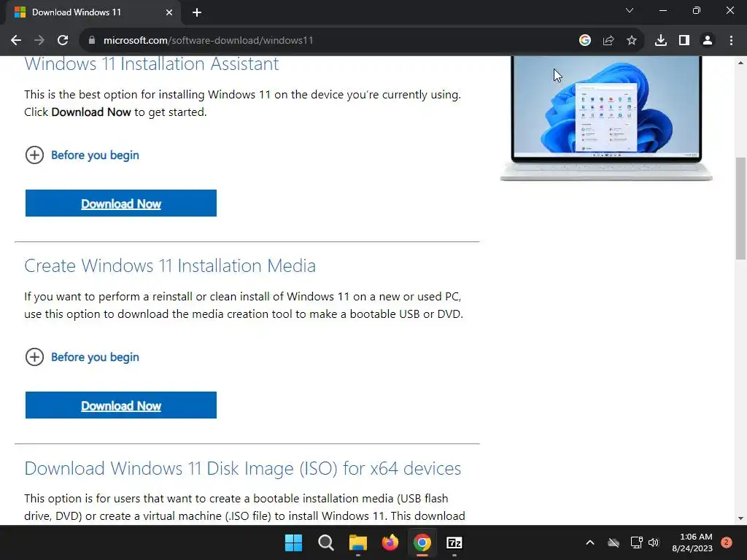The height and width of the screenshot is (560, 747).
Task: Click Chrome icon in taskbar
Action: click(422, 542)
